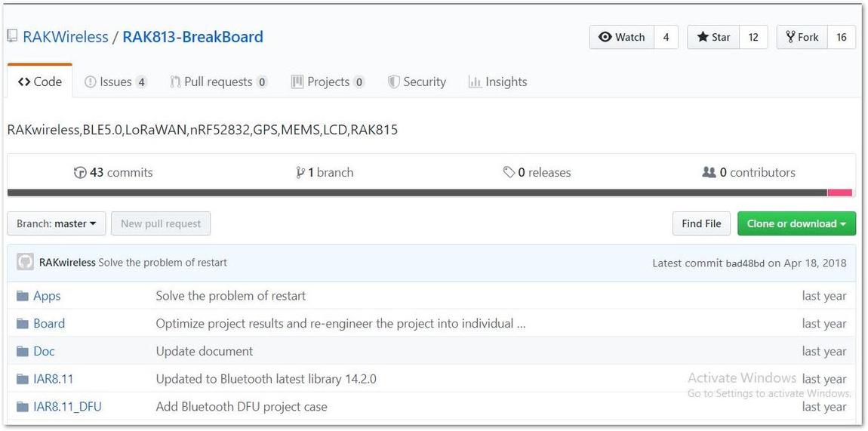868x431 pixels.
Task: Open the Insights tab
Action: coord(497,82)
